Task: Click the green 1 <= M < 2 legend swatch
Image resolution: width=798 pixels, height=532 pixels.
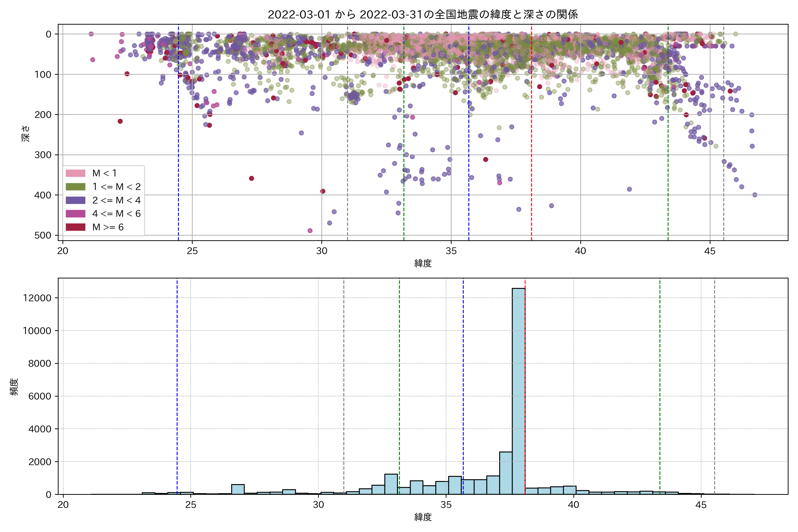Action: (x=75, y=187)
